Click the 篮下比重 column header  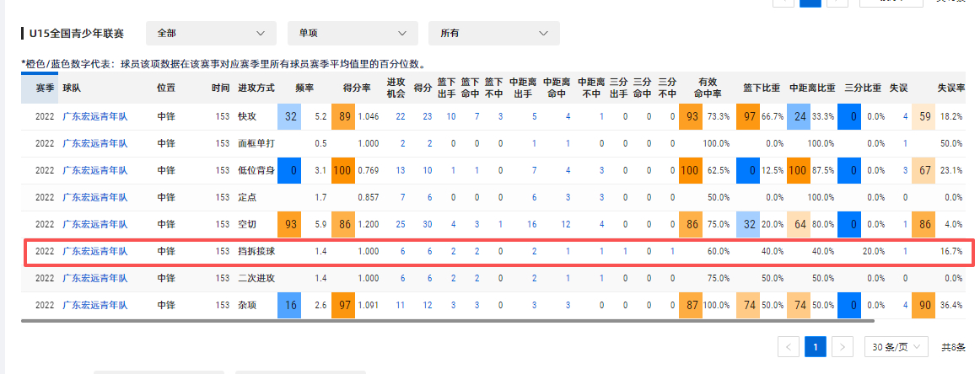(762, 88)
